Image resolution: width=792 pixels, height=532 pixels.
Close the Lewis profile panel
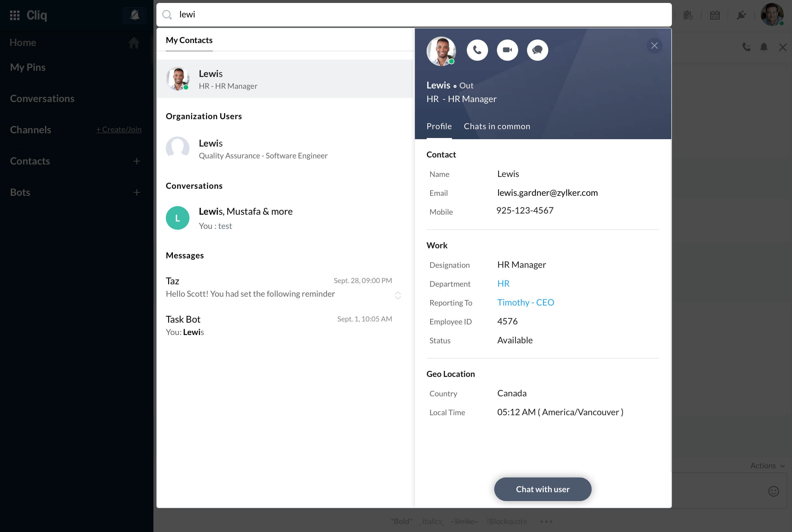pos(654,45)
